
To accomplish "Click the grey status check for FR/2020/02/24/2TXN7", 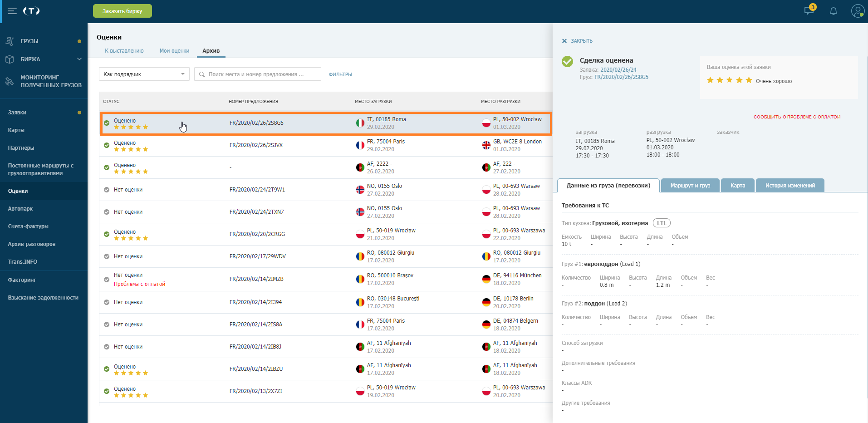I will click(x=107, y=212).
